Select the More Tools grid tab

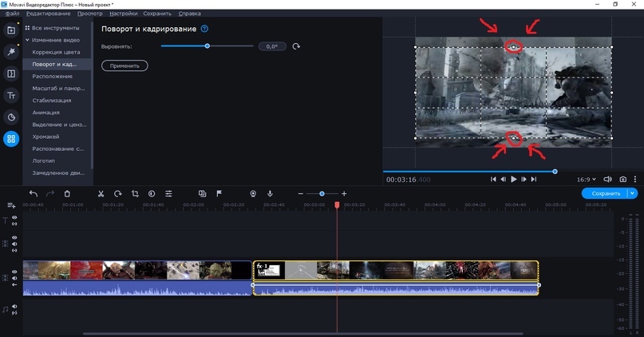click(x=11, y=139)
